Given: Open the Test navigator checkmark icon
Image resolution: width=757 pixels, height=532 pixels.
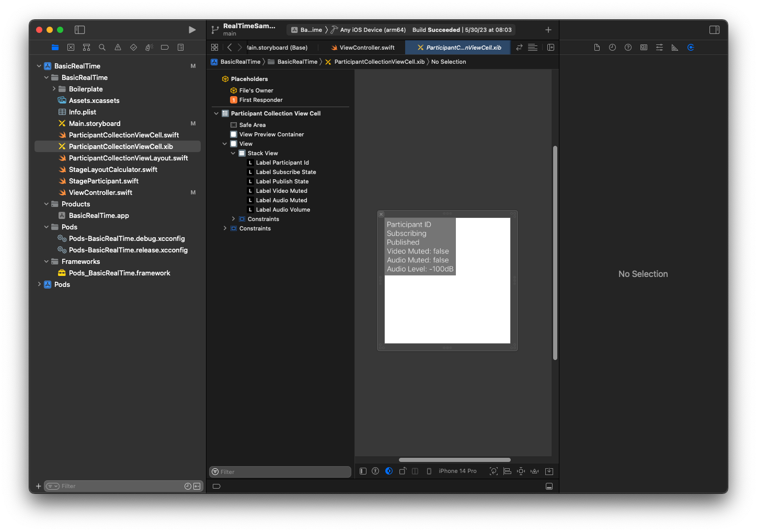Looking at the screenshot, I should coord(133,47).
